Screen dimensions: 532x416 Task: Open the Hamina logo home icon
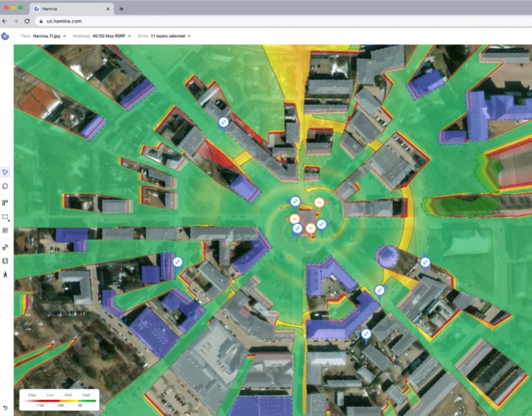pos(5,36)
